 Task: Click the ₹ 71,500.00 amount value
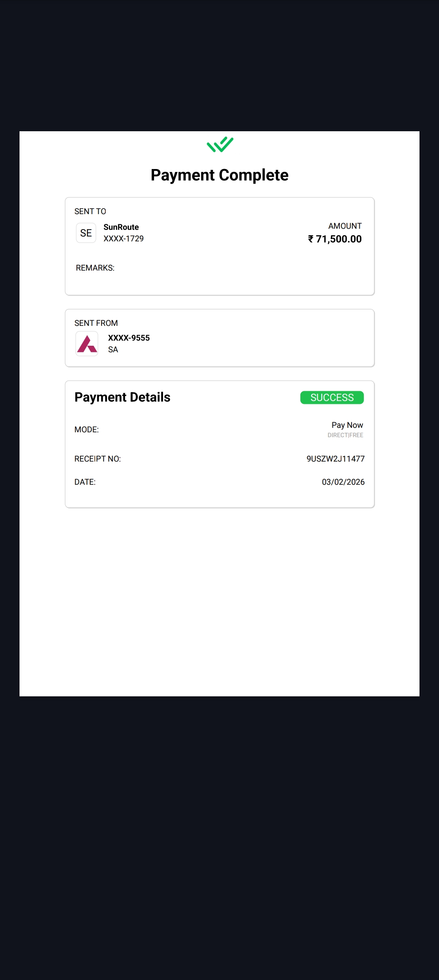(x=335, y=239)
